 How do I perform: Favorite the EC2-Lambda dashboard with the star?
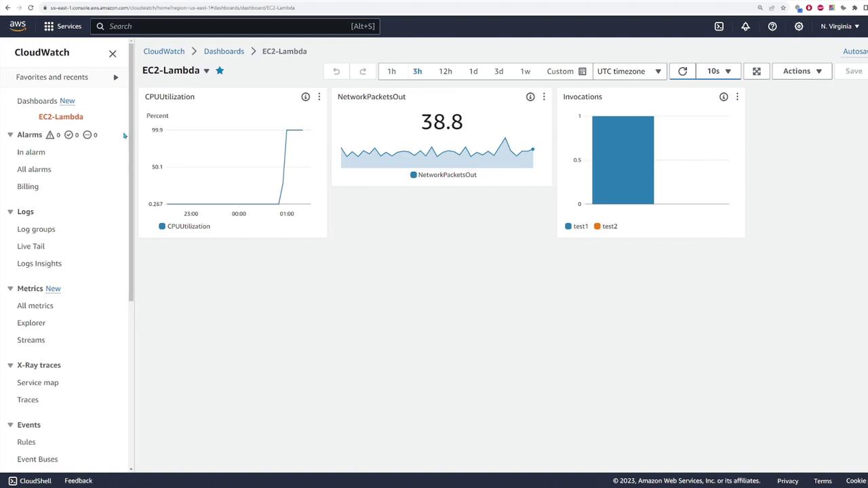click(220, 70)
